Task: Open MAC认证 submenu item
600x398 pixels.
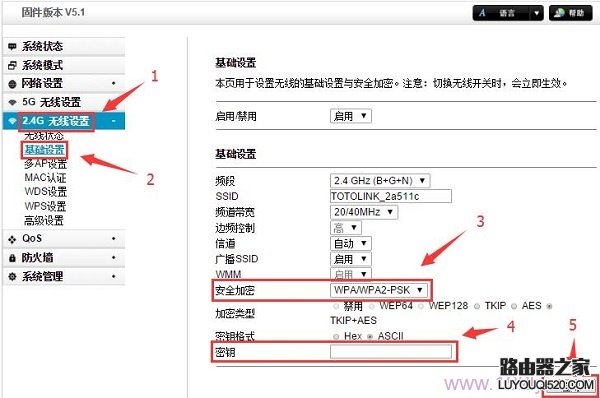Action: click(x=45, y=178)
